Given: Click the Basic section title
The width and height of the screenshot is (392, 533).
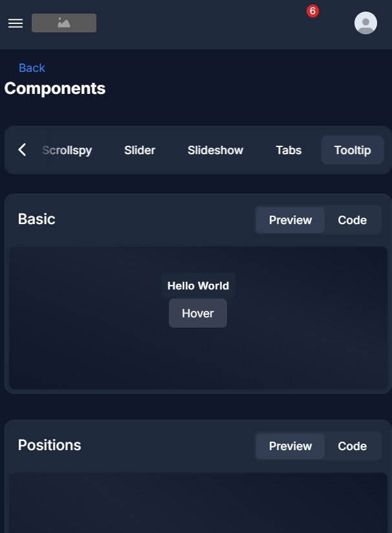Looking at the screenshot, I should coord(37,219).
